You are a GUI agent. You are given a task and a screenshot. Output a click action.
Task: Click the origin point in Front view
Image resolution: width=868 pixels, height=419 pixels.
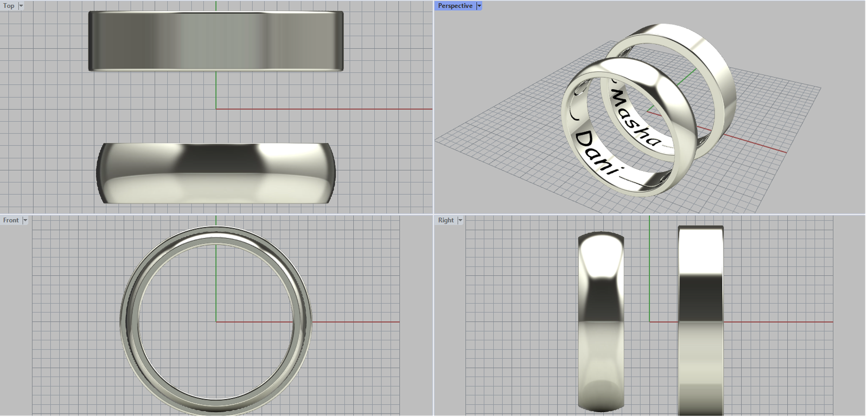point(216,322)
